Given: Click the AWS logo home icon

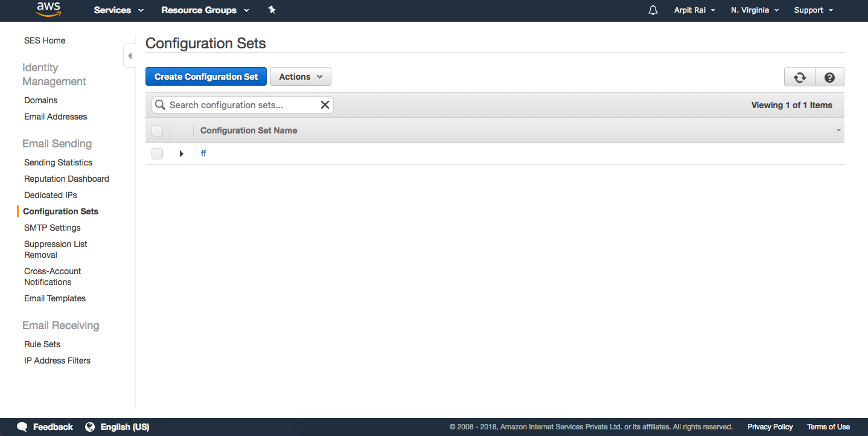Looking at the screenshot, I should tap(48, 10).
